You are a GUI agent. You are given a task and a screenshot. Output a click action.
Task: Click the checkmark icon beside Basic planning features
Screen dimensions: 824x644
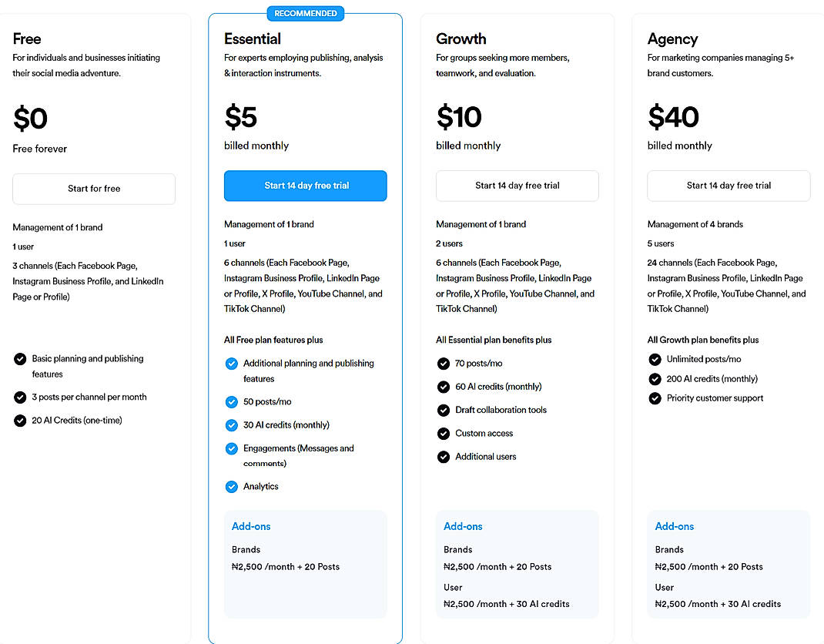(19, 359)
